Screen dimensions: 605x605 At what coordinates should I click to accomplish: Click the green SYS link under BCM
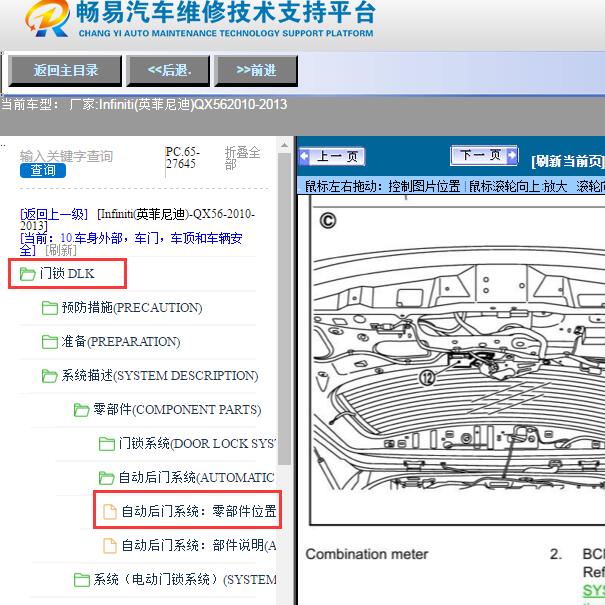point(593,590)
